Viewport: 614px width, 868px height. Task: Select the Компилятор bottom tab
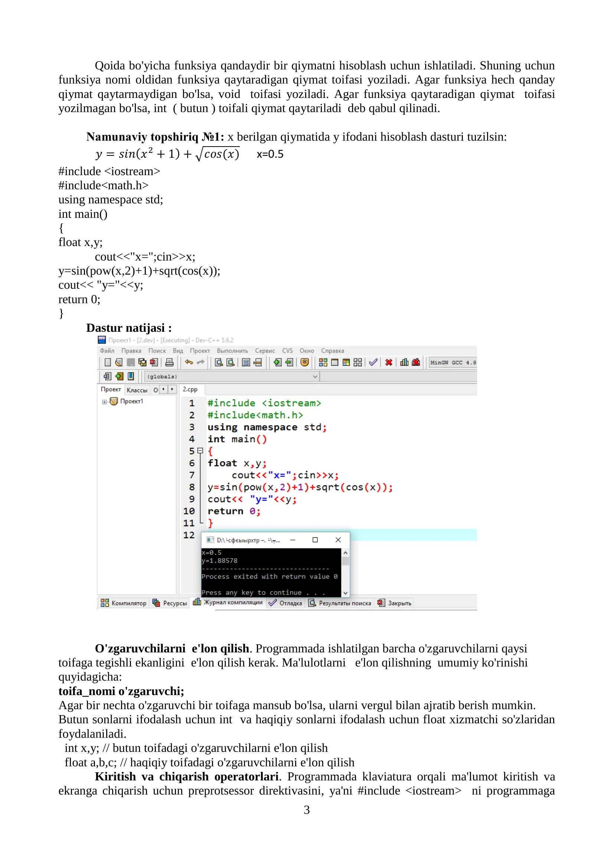point(124,603)
